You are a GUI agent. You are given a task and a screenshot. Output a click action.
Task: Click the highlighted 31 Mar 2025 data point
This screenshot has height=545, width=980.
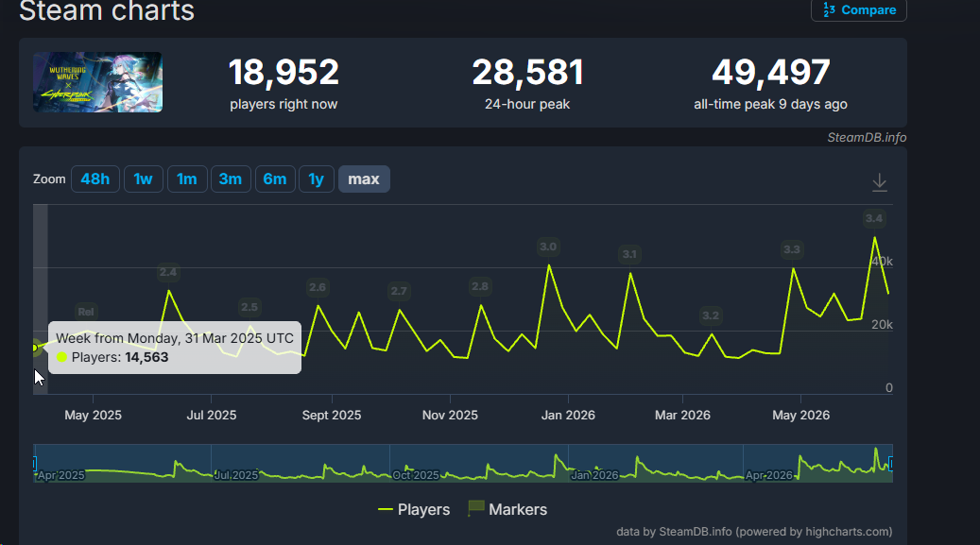click(35, 348)
